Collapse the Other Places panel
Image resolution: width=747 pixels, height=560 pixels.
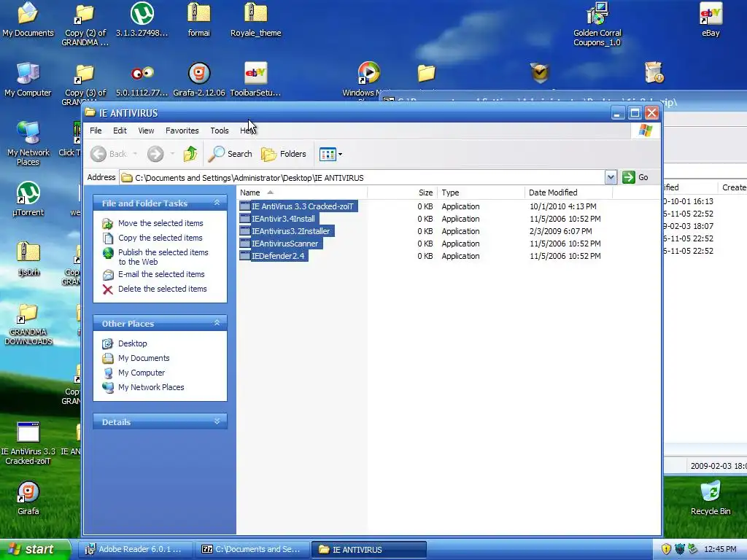[217, 323]
